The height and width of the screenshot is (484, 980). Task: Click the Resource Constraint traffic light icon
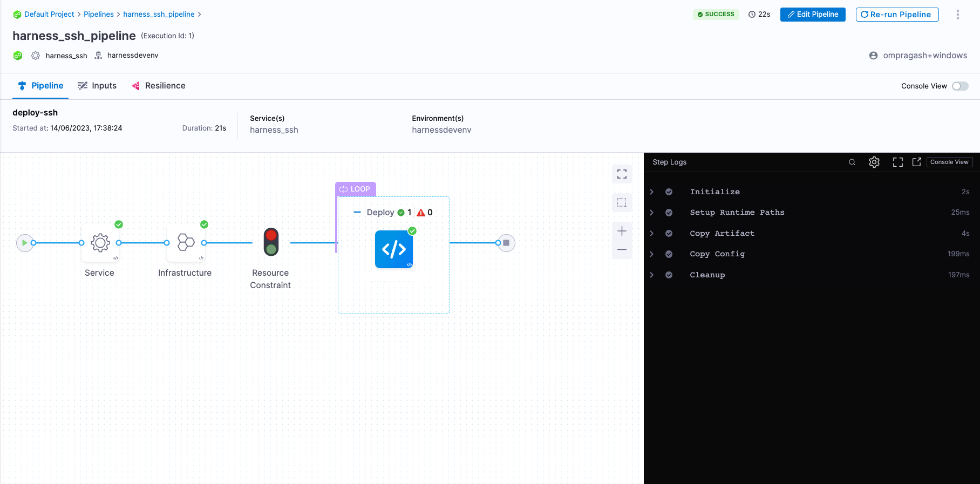pyautogui.click(x=271, y=242)
